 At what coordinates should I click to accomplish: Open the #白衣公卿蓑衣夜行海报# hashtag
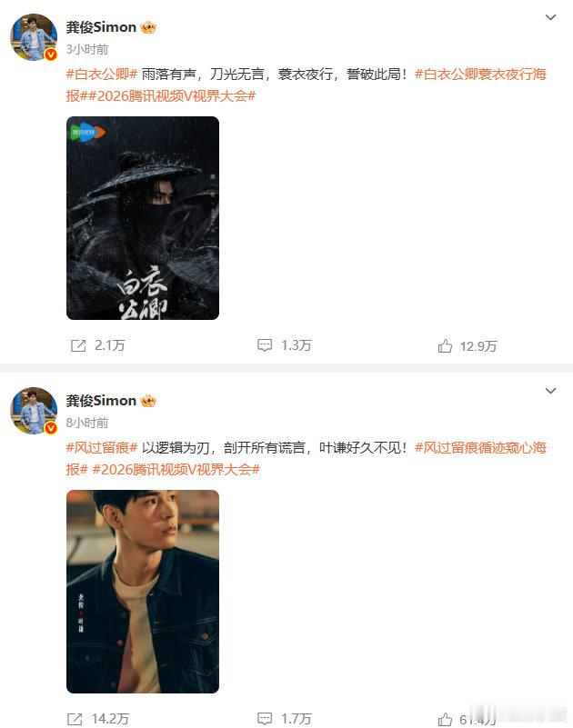click(x=306, y=85)
